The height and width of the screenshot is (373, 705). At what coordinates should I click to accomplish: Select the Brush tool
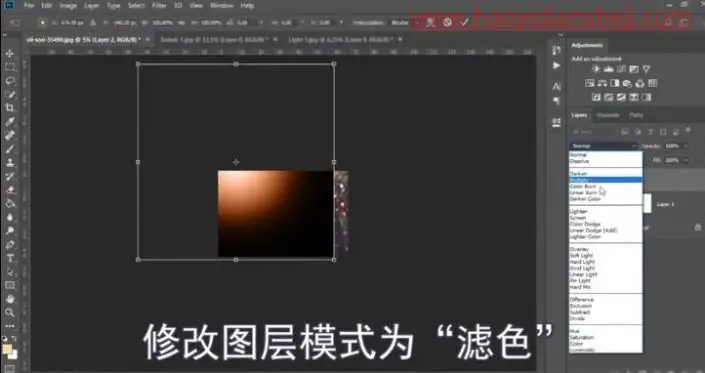coord(9,149)
